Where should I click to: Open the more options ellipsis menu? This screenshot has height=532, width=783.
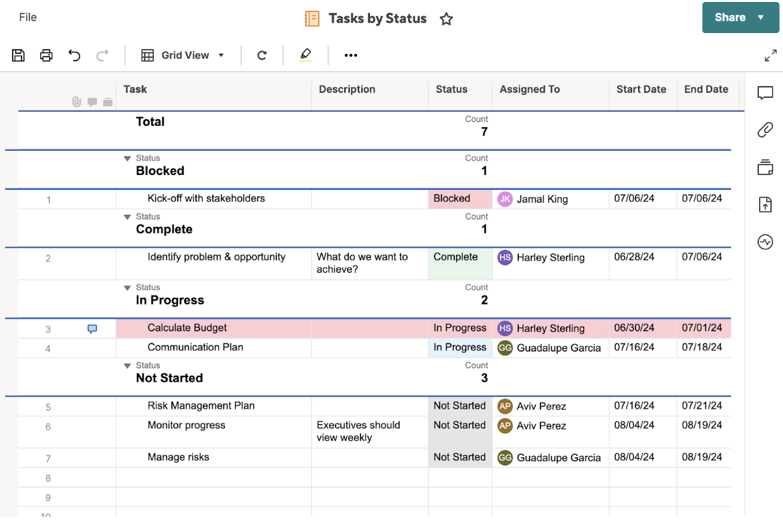pos(350,55)
